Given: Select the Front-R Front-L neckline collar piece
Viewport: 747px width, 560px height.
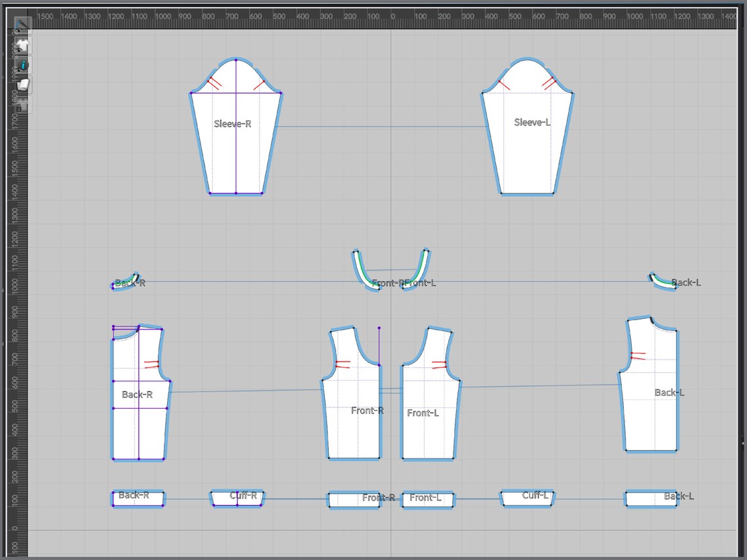Looking at the screenshot, I should [x=391, y=270].
